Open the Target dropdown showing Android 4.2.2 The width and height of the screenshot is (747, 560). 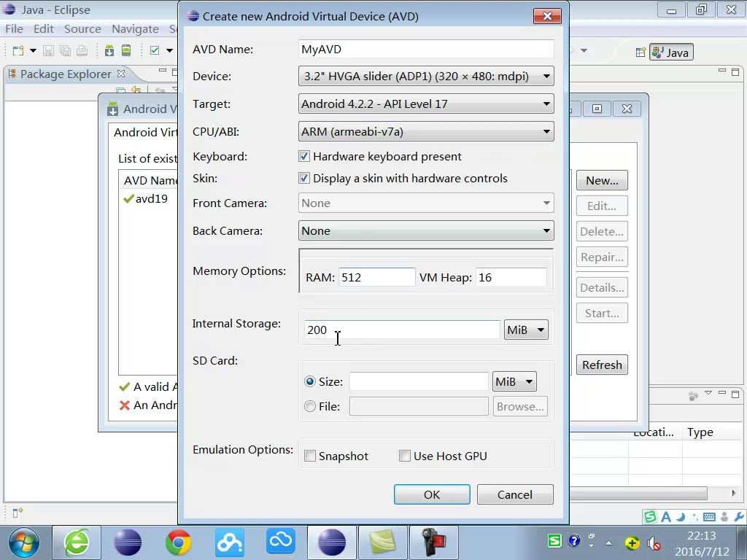point(426,104)
